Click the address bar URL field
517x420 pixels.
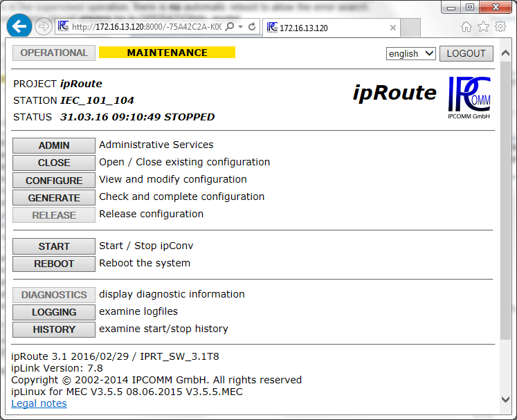coord(147,27)
